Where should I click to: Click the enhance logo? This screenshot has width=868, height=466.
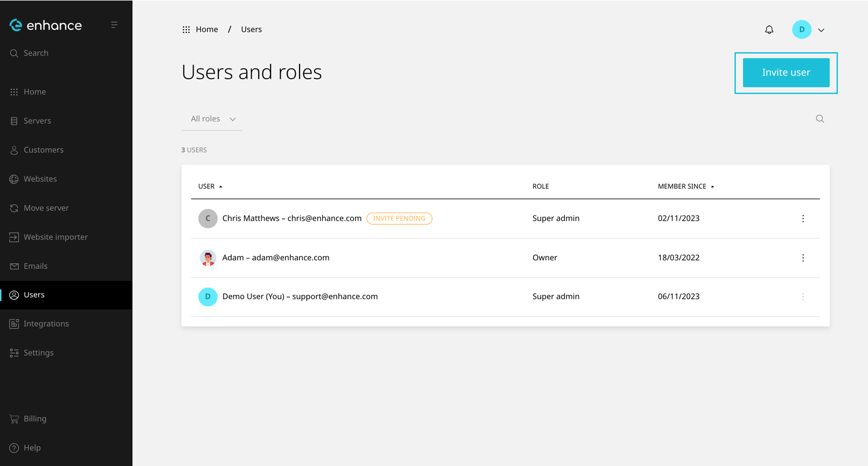pos(46,25)
